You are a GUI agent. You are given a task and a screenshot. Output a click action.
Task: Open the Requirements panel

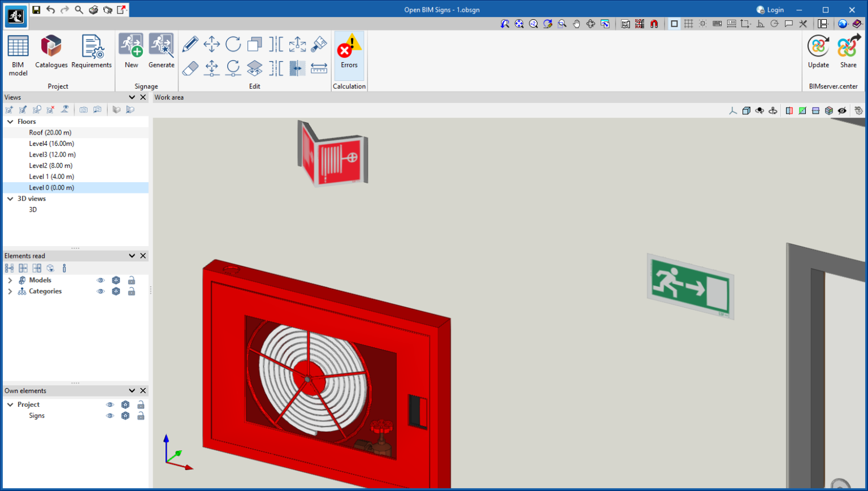(x=92, y=50)
